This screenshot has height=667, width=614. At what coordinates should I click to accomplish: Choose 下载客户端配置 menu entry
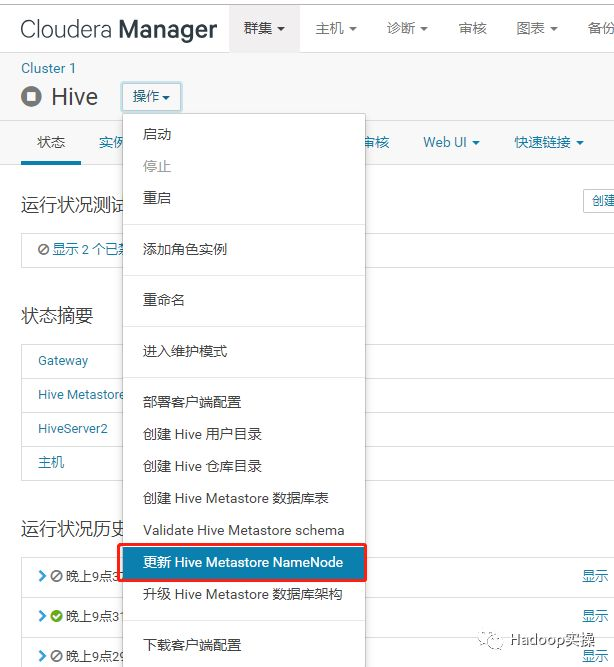244,645
